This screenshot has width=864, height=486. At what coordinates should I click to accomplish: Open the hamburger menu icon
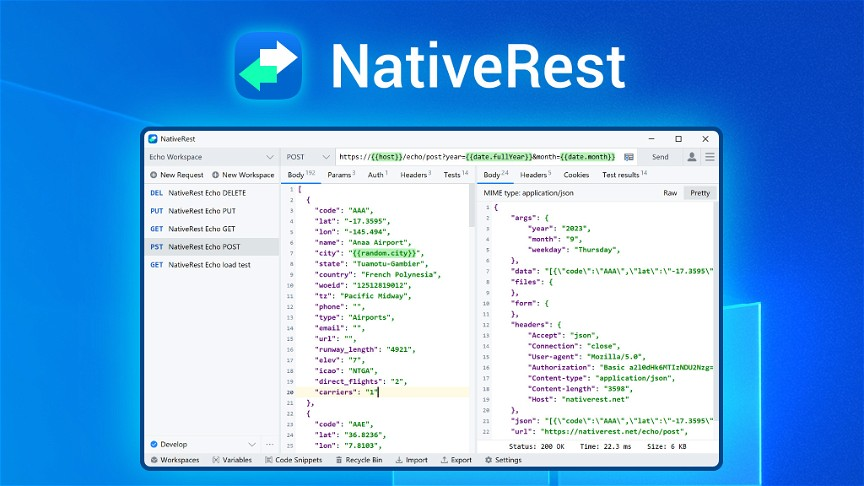point(710,157)
